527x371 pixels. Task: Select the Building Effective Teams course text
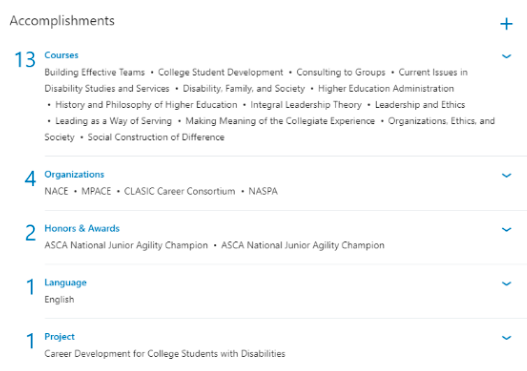(x=94, y=72)
